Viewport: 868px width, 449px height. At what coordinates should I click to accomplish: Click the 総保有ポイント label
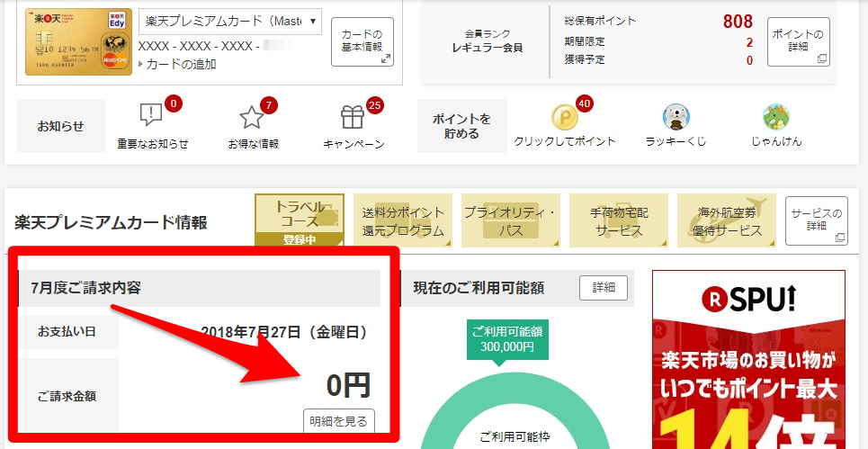[600, 21]
